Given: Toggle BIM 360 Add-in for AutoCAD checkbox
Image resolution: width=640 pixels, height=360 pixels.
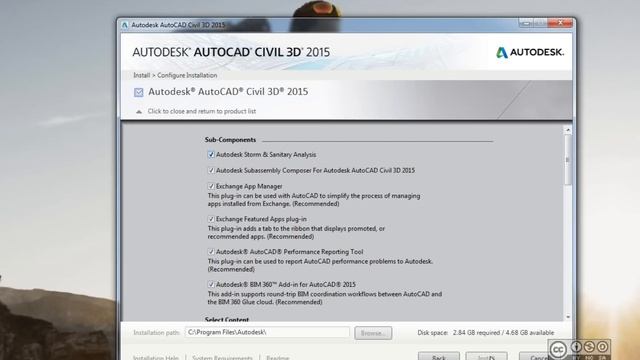Looking at the screenshot, I should pos(211,284).
